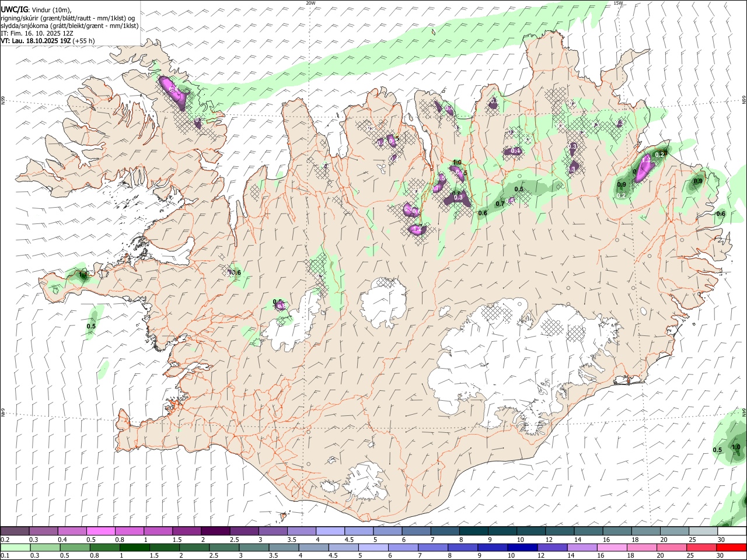Click the steel blue 6 snow-scale swatch

pyautogui.click(x=416, y=531)
